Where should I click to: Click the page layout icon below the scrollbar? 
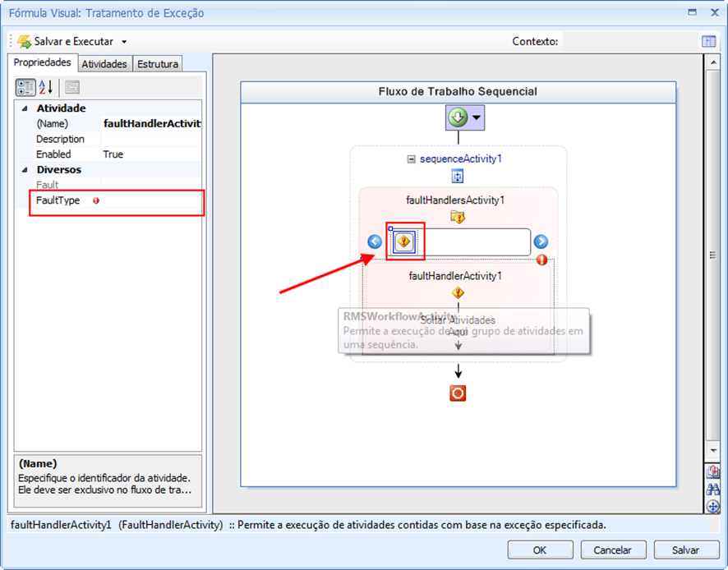tap(712, 472)
